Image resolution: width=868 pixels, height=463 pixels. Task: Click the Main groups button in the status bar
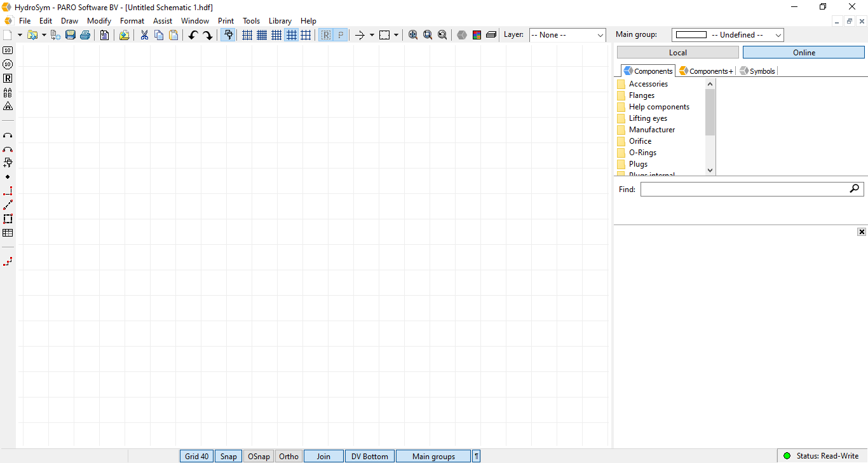tap(433, 456)
